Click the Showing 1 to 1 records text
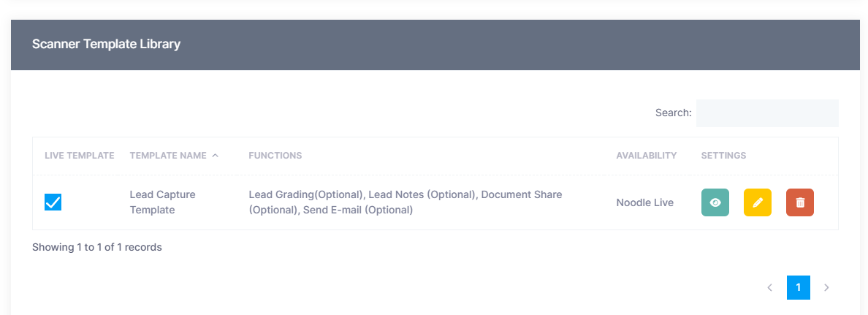868x315 pixels. pyautogui.click(x=96, y=247)
